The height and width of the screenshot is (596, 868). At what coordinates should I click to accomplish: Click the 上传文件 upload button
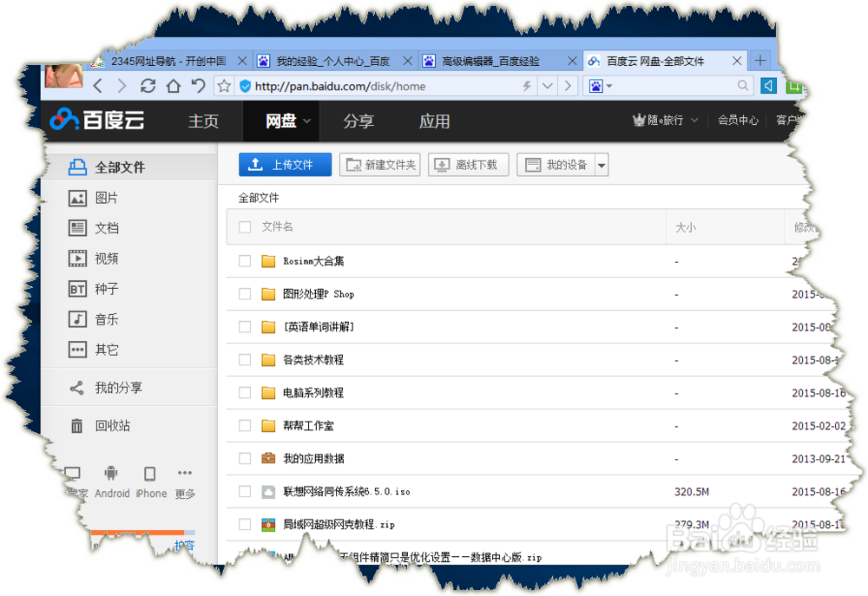pos(285,165)
